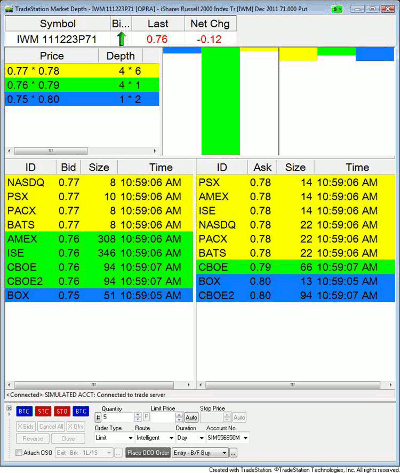Select the CBOE2 bid row at 0.76
The width and height of the screenshot is (400, 473).
pyautogui.click(x=99, y=281)
